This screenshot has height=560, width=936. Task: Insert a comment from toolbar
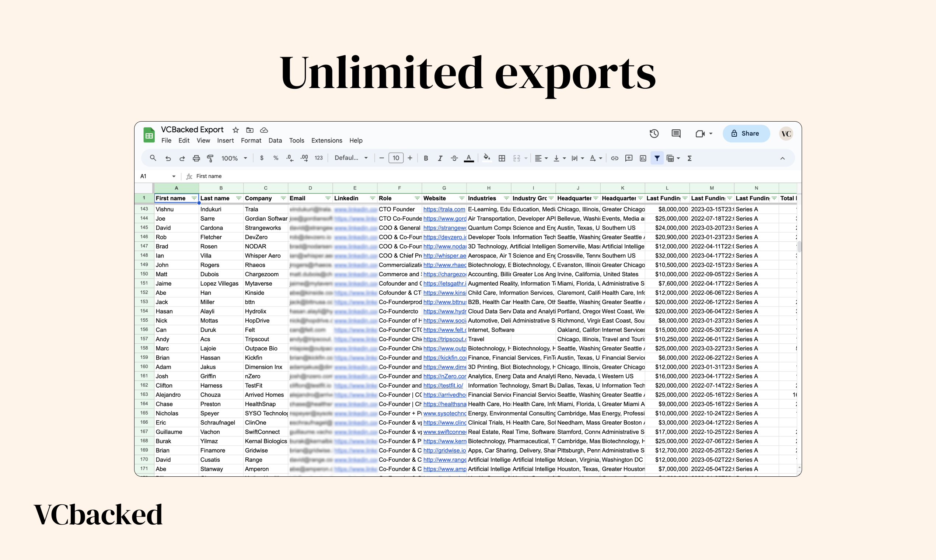click(628, 158)
